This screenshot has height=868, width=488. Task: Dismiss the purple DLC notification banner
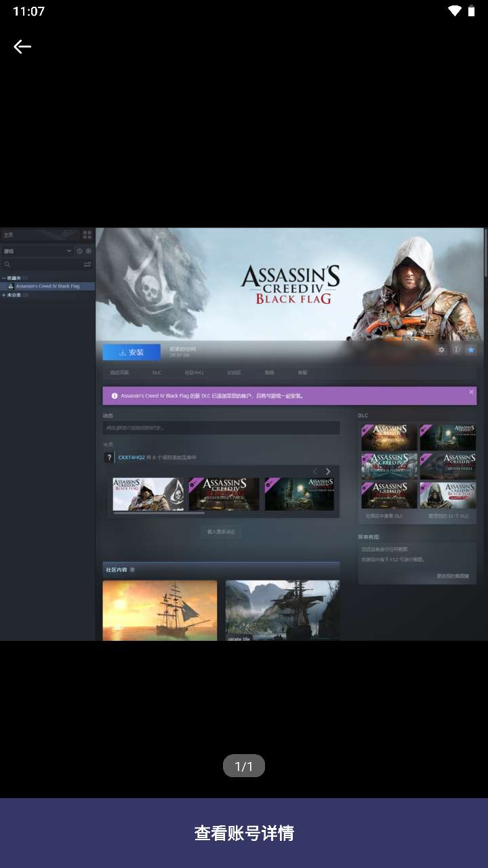[472, 392]
